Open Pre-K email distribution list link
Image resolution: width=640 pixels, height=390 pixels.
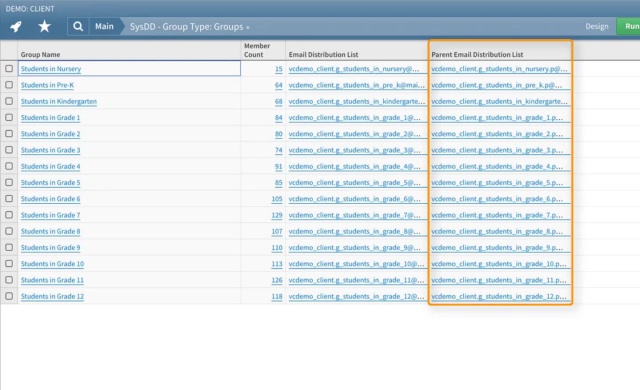point(357,85)
